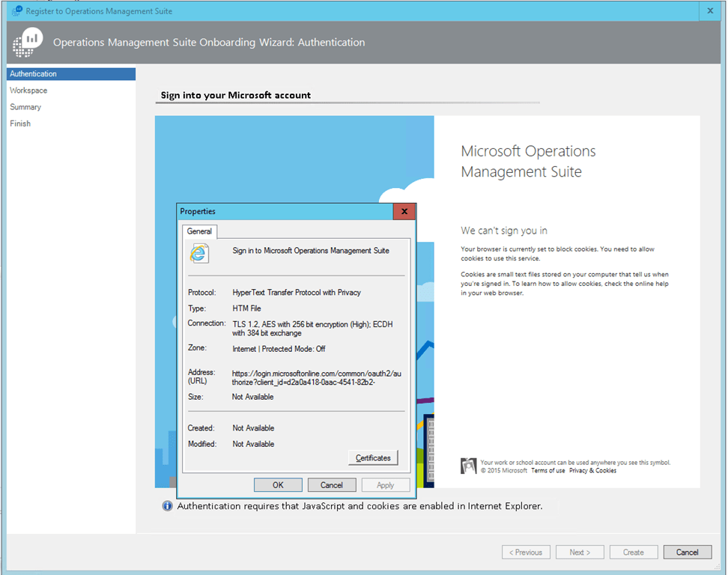Click the Previous wizard button
The width and height of the screenshot is (728, 575).
point(526,553)
